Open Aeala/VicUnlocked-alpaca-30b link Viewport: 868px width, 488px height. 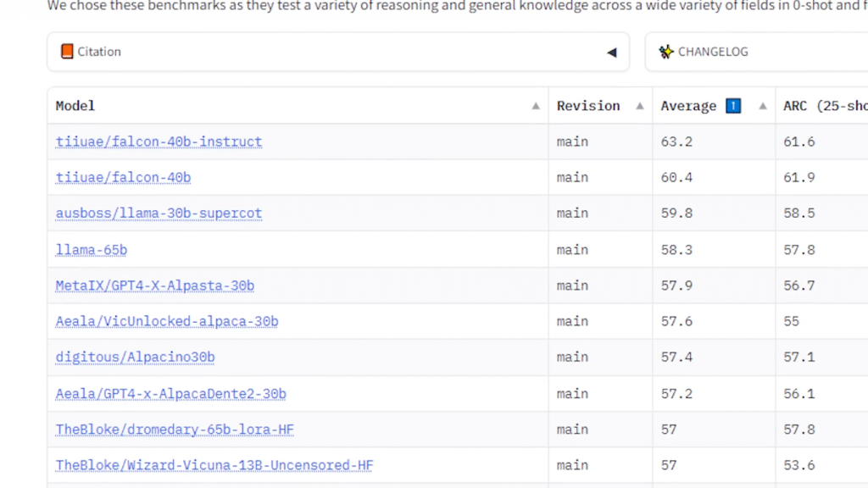(x=167, y=321)
